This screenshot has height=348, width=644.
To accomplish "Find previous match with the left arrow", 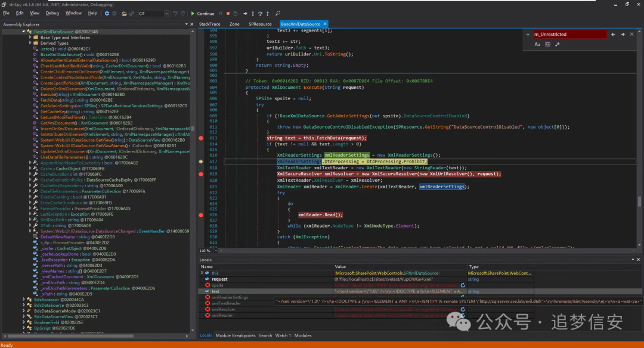I will [613, 35].
